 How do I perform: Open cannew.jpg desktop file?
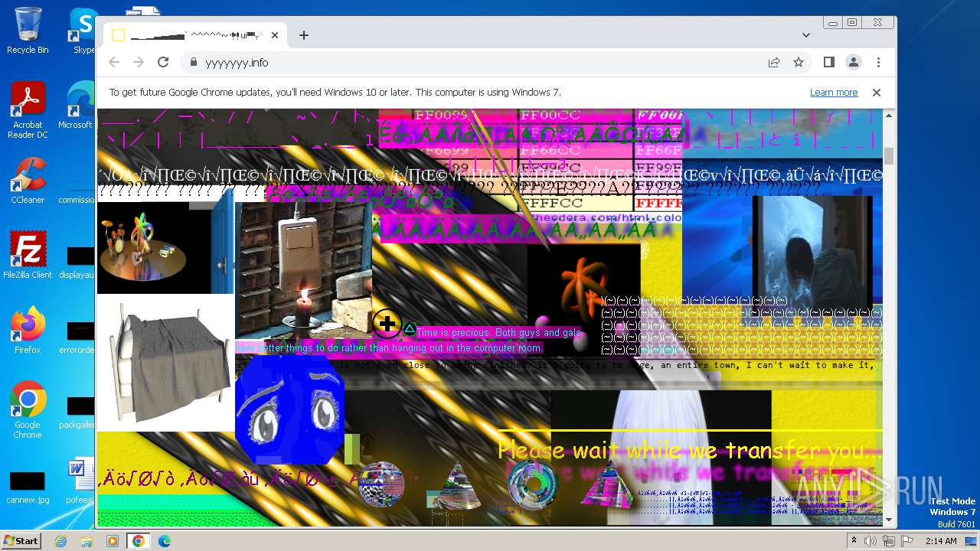coord(28,487)
